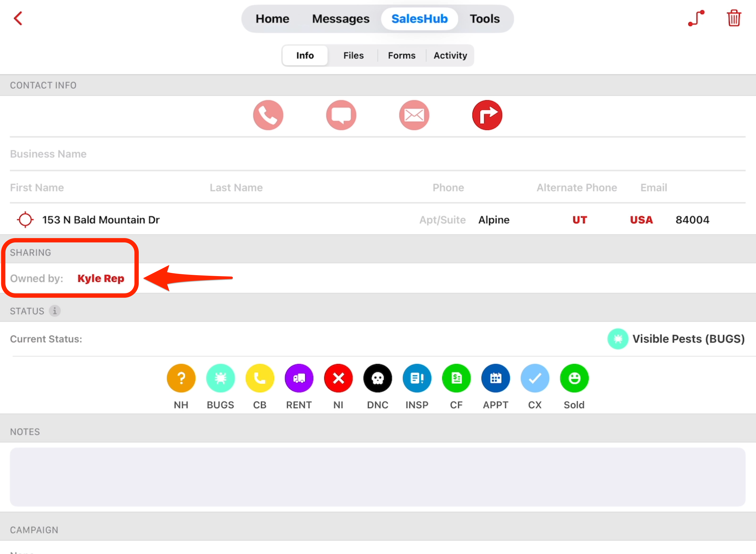Delete lead with trash icon
The height and width of the screenshot is (554, 756).
point(733,18)
